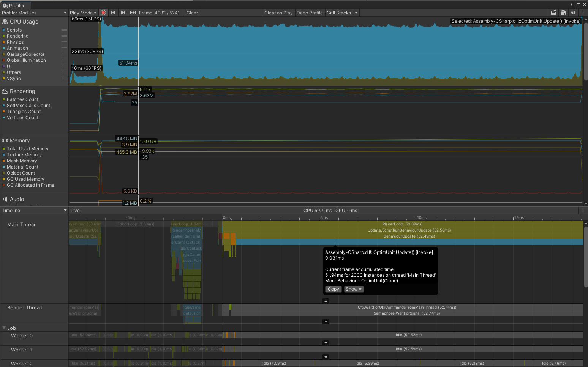
Task: Step to the previous frame
Action: click(113, 13)
